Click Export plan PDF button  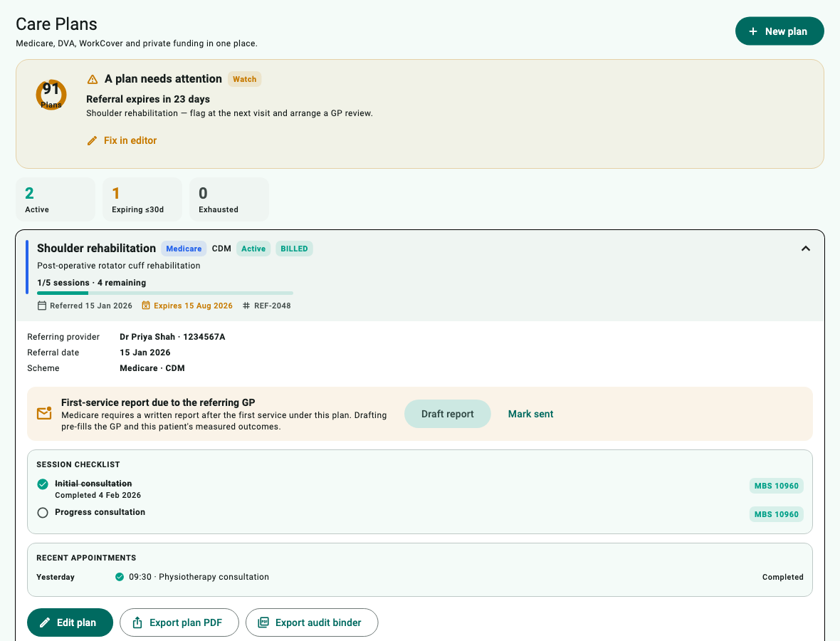pyautogui.click(x=179, y=622)
